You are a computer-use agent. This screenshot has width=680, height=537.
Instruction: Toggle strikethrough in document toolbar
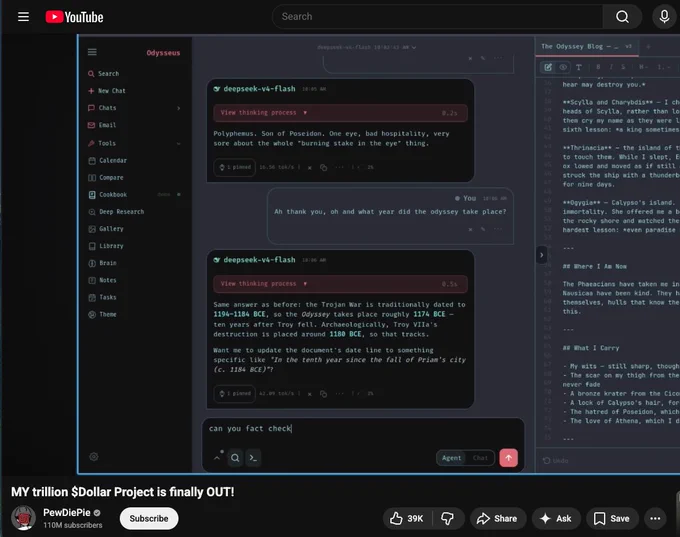pyautogui.click(x=623, y=67)
